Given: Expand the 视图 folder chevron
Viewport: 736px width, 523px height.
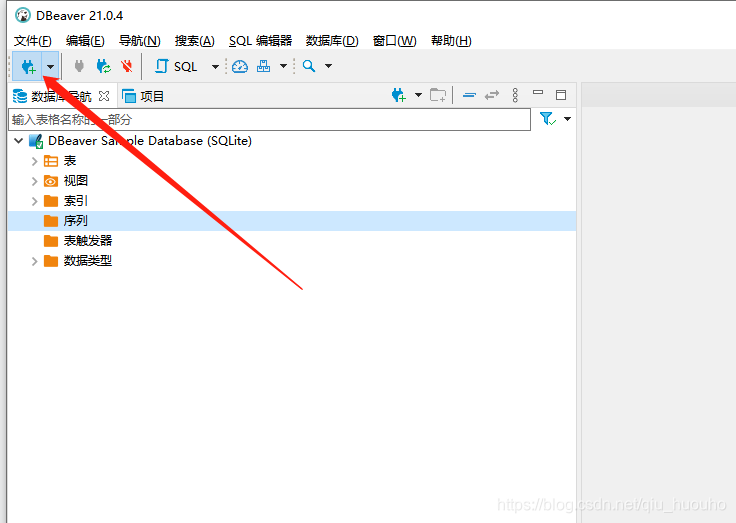Looking at the screenshot, I should (34, 181).
